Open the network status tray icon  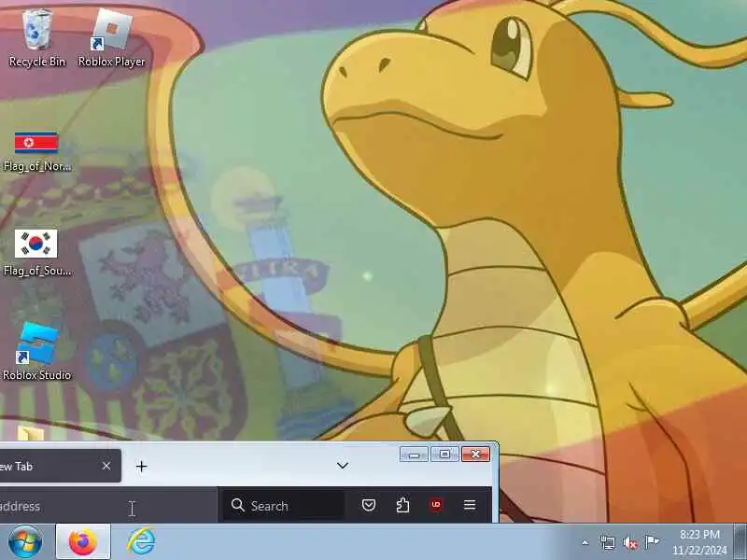pos(608,542)
